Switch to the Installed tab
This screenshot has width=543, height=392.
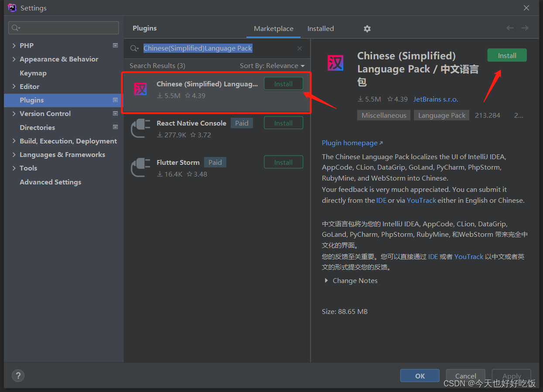click(321, 29)
